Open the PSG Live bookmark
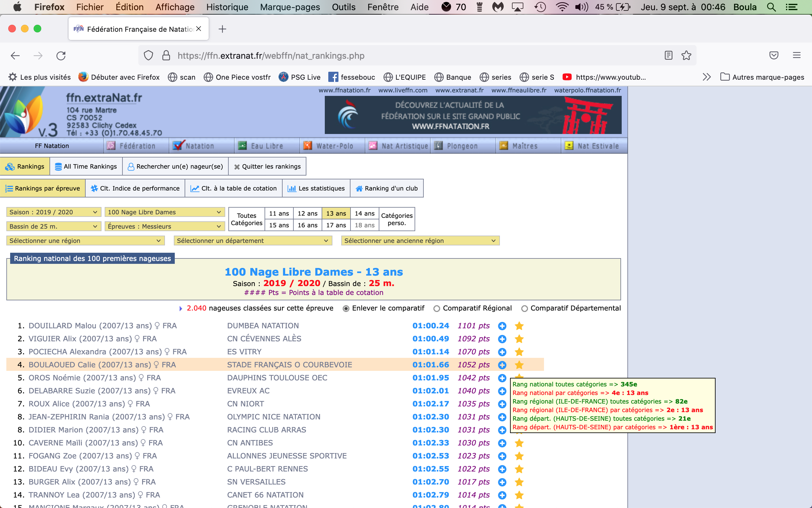The image size is (812, 508). (299, 77)
